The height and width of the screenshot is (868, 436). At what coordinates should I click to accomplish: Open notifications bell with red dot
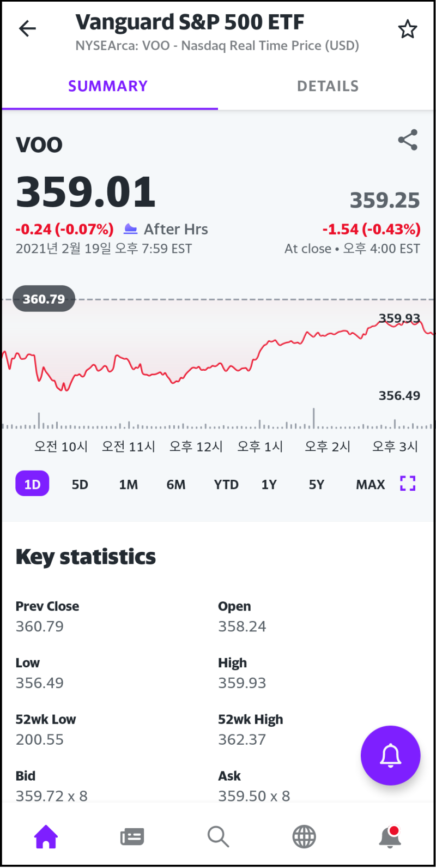pyautogui.click(x=390, y=836)
